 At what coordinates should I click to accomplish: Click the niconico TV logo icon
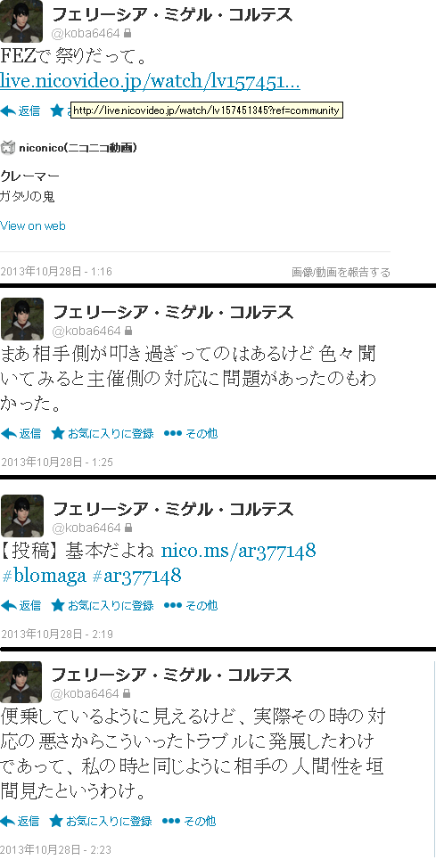pyautogui.click(x=7, y=148)
